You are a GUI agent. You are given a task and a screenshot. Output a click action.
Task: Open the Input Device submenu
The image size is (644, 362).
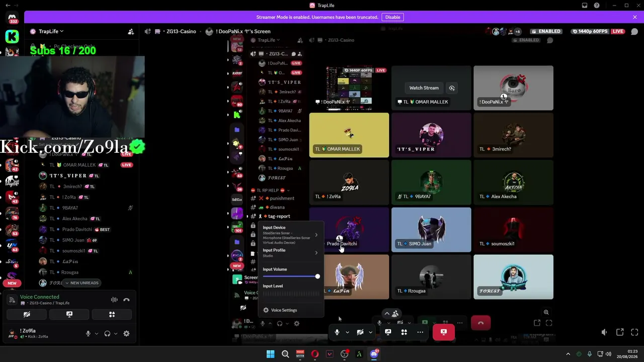click(290, 235)
